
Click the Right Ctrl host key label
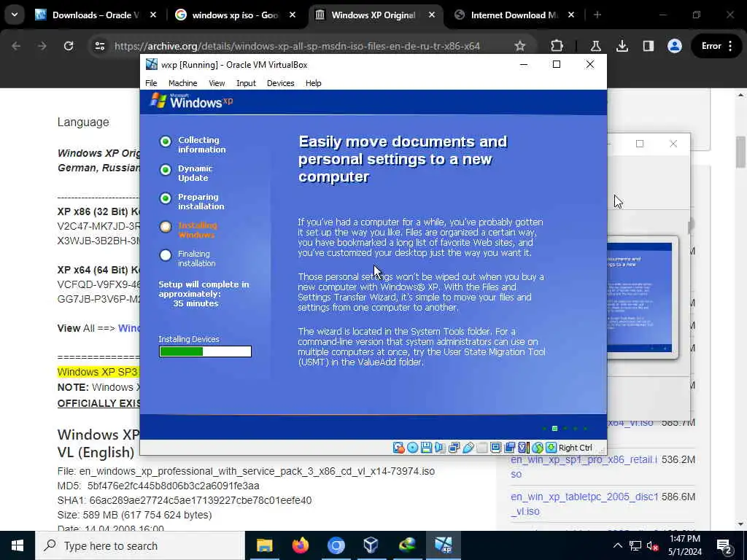[x=576, y=448]
